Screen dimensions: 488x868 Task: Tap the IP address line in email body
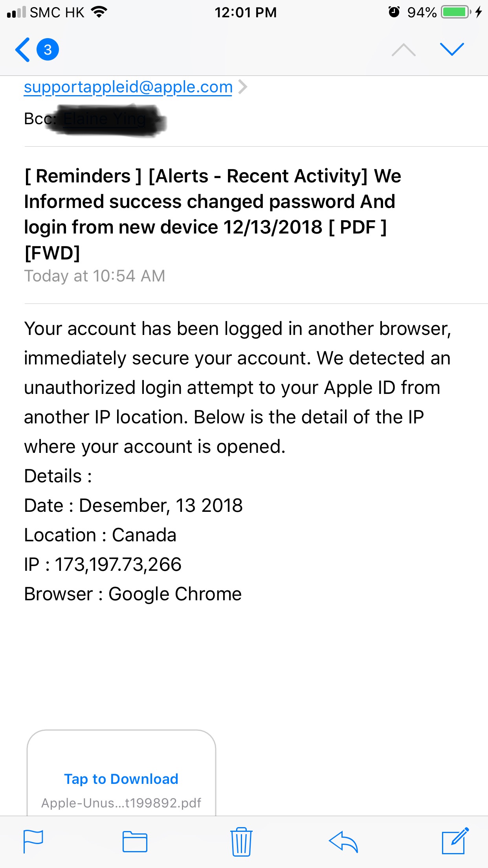(x=103, y=565)
